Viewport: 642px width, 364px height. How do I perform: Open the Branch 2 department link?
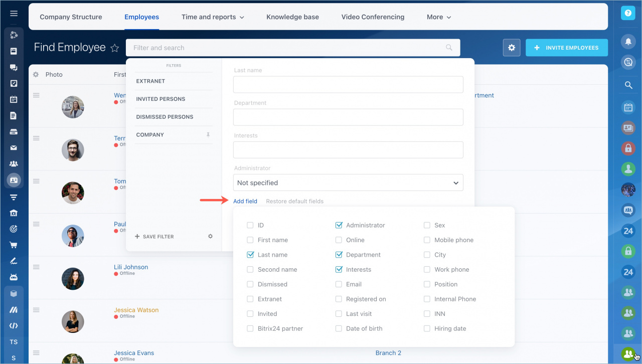(x=388, y=353)
